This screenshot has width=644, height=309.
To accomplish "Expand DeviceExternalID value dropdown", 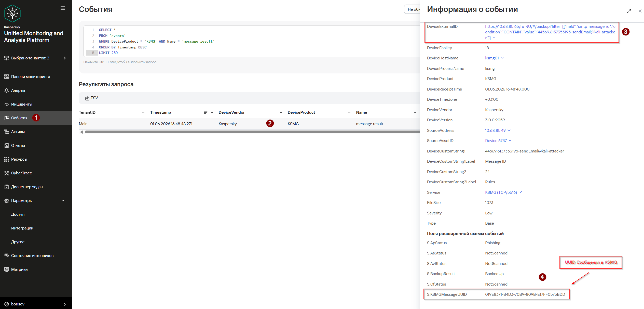I will click(494, 38).
